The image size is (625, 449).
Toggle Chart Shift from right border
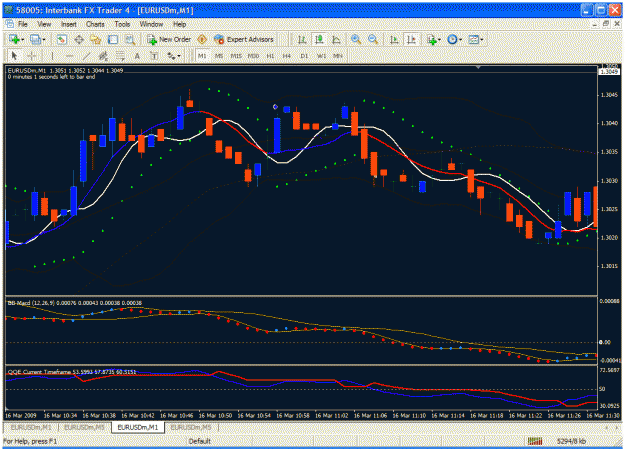tap(411, 39)
